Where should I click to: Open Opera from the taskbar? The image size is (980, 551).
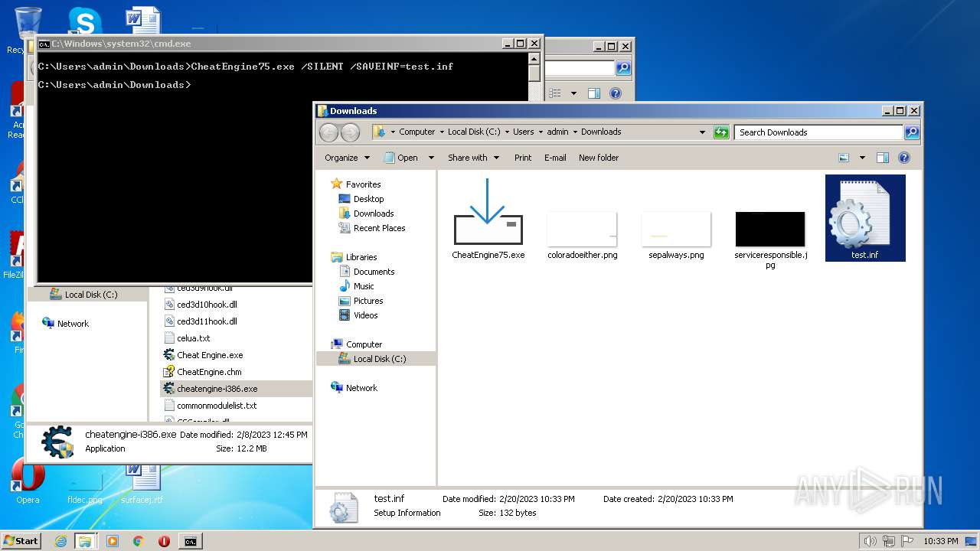164,541
